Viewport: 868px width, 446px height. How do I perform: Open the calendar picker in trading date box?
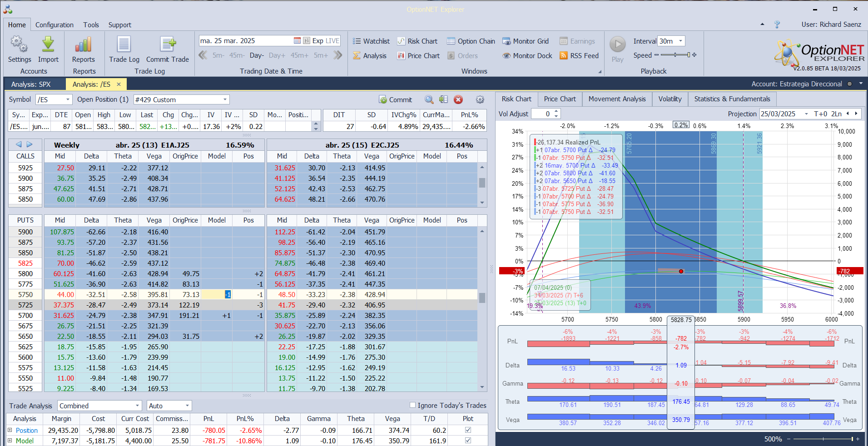click(297, 41)
